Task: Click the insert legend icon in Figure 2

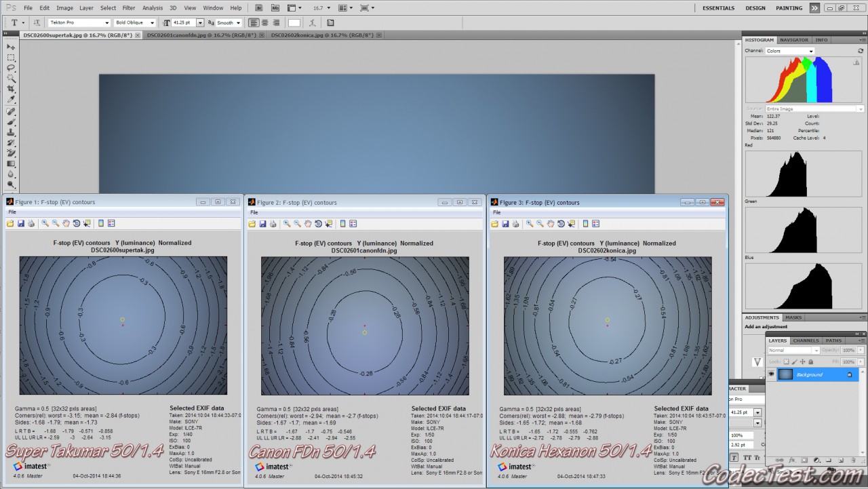Action: [x=353, y=224]
